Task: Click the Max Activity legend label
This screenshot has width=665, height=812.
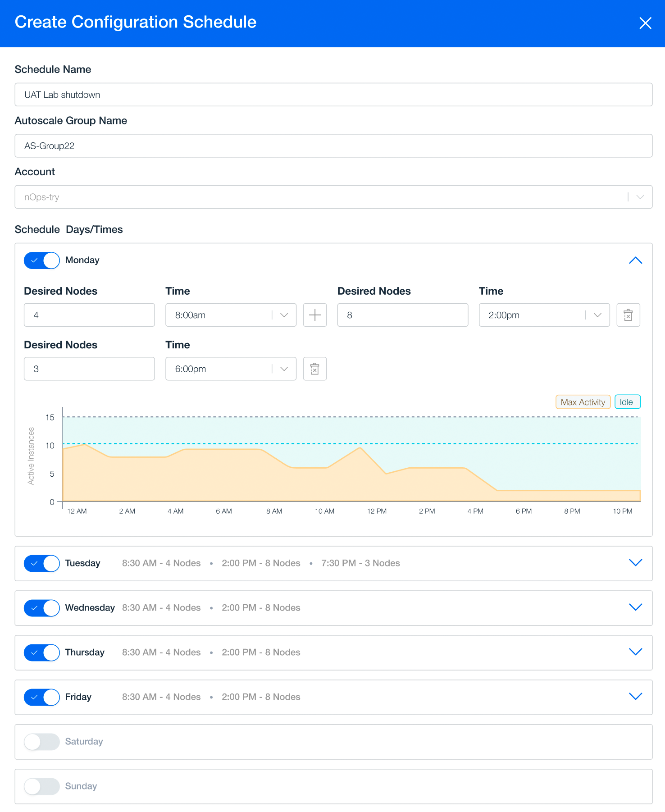Action: tap(583, 402)
